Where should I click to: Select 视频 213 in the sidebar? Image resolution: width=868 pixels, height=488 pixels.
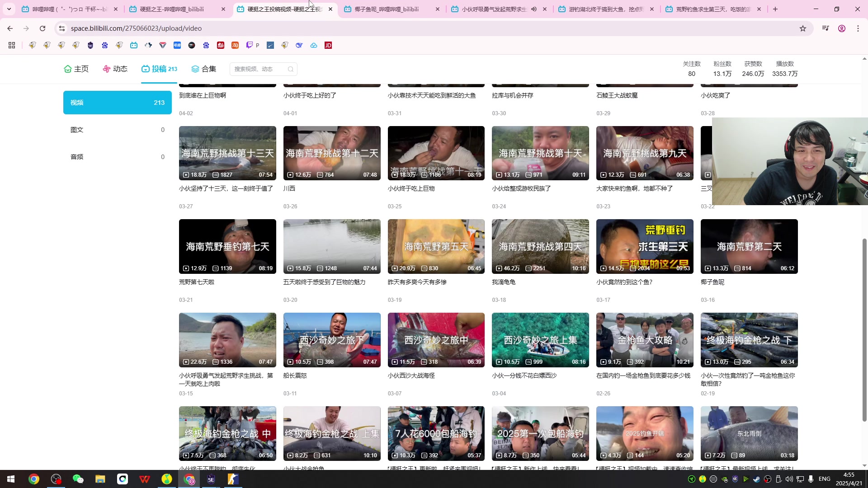coord(118,103)
